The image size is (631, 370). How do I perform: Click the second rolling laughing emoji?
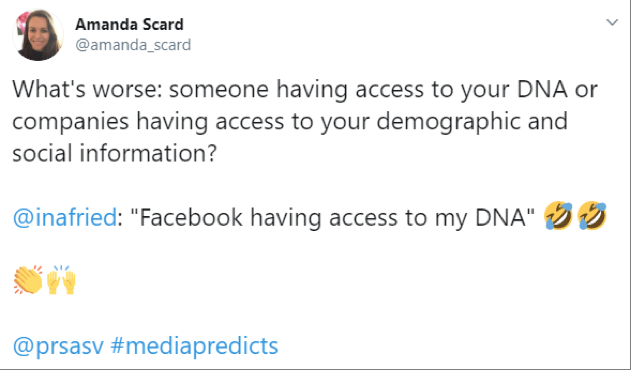click(x=592, y=216)
